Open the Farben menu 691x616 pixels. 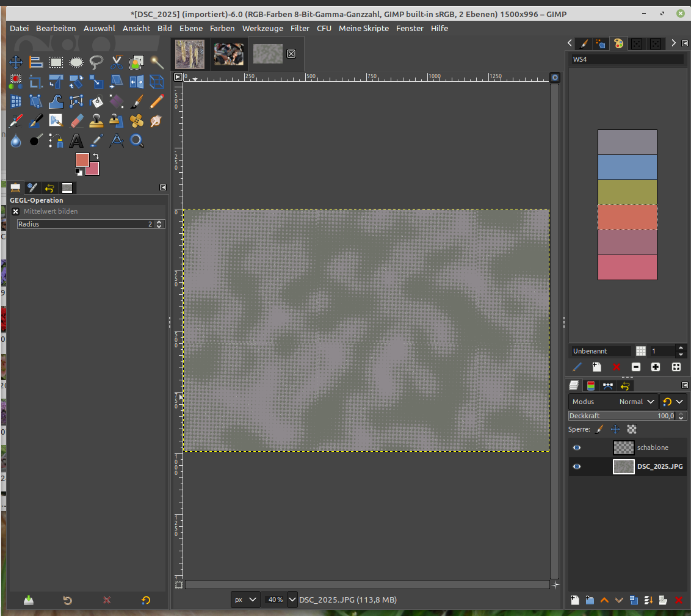222,28
